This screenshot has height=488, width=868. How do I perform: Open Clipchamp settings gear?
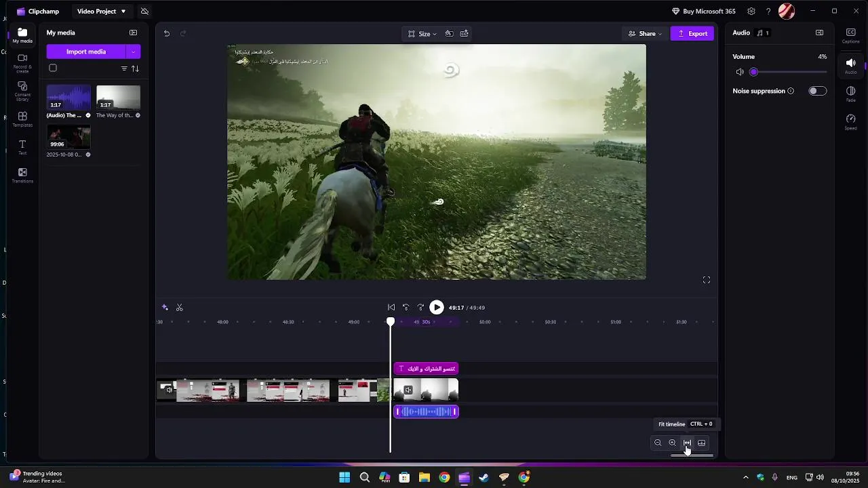tap(751, 12)
